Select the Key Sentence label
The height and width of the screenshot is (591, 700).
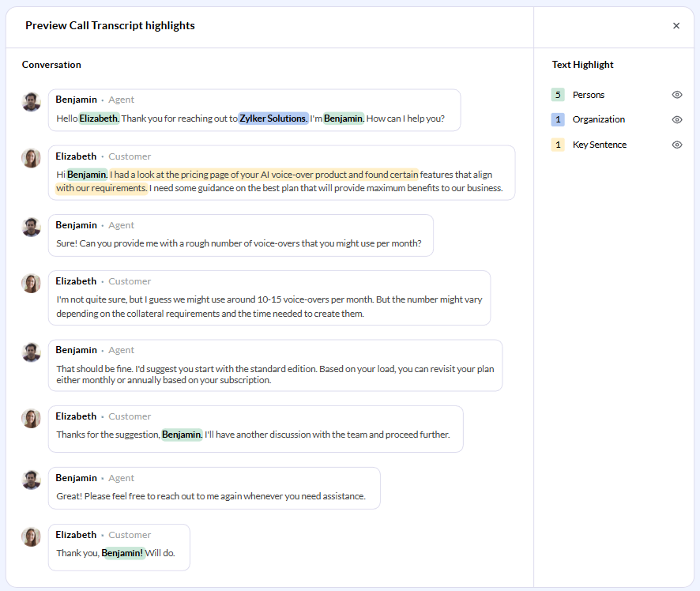click(x=599, y=145)
